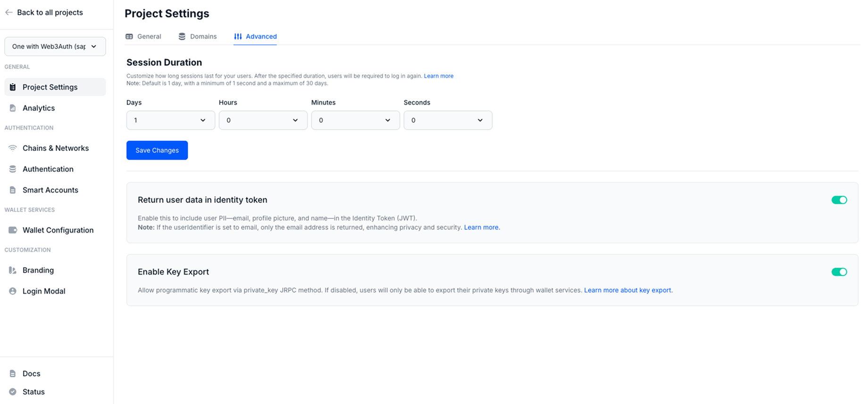Click the Login Modal user icon
The height and width of the screenshot is (404, 868).
(13, 291)
